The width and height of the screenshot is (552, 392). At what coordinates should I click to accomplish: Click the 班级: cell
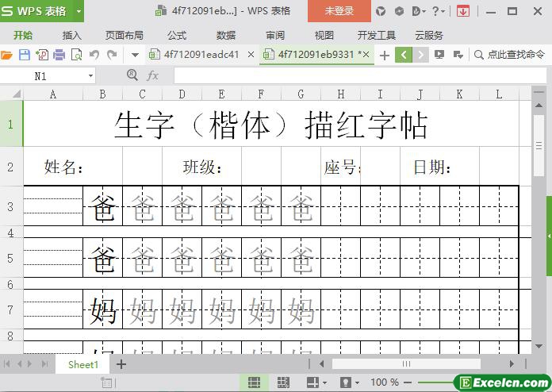click(x=201, y=166)
